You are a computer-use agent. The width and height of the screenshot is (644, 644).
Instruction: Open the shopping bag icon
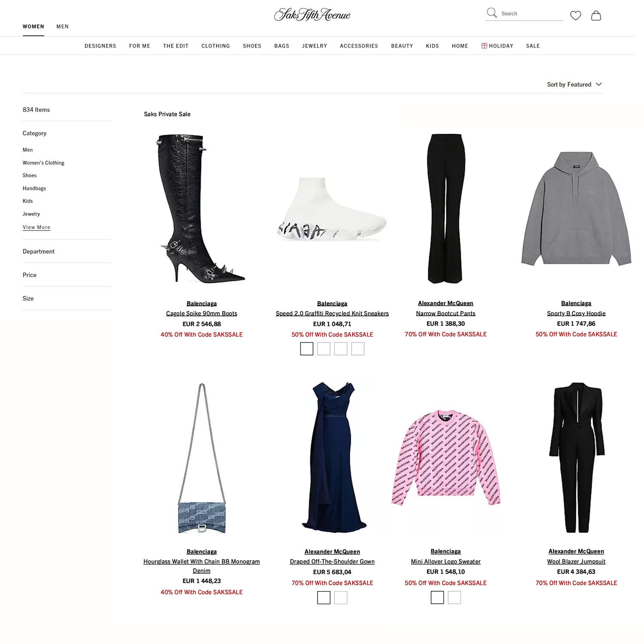point(596,15)
